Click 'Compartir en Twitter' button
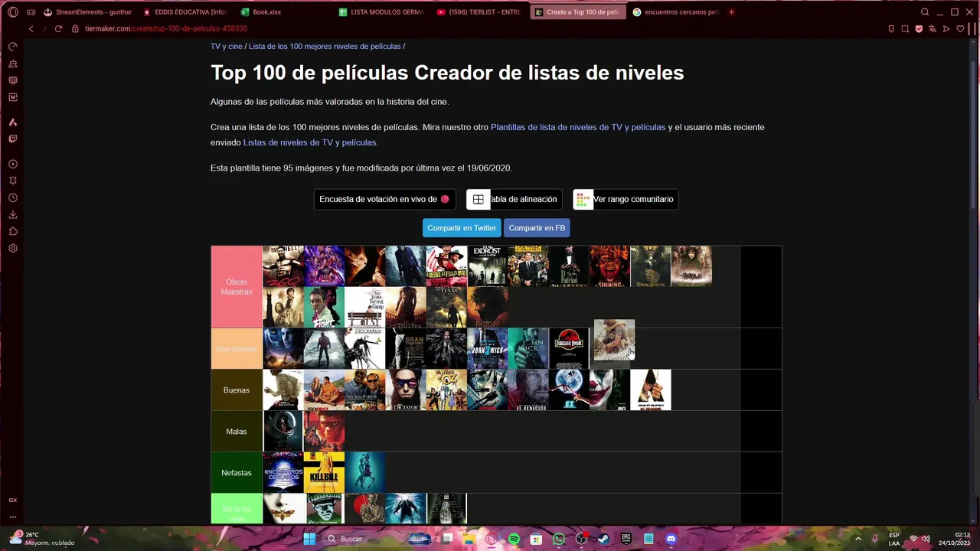Screen dimensions: 980x551 (462, 228)
